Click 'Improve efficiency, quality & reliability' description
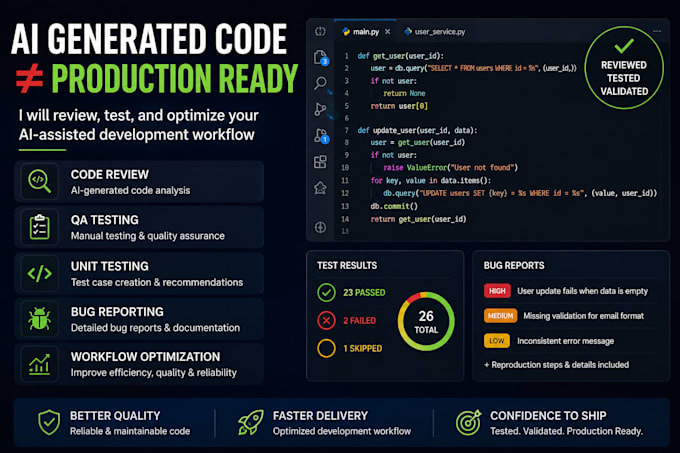This screenshot has width=680, height=453. click(154, 373)
